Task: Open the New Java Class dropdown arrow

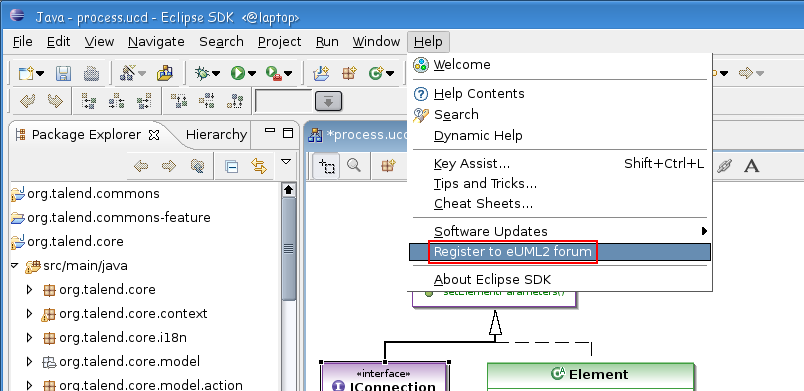Action: 390,74
